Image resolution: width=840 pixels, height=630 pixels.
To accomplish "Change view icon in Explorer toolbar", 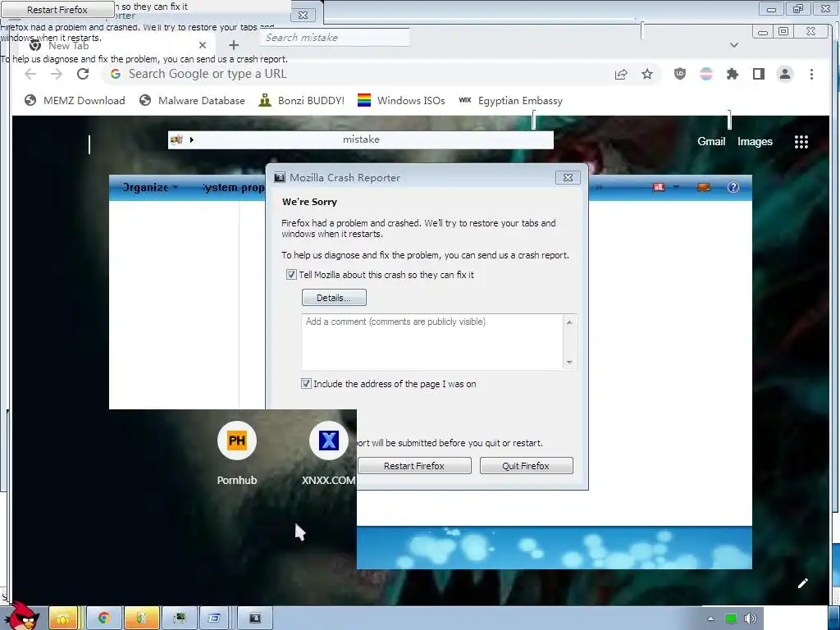I will pyautogui.click(x=659, y=187).
